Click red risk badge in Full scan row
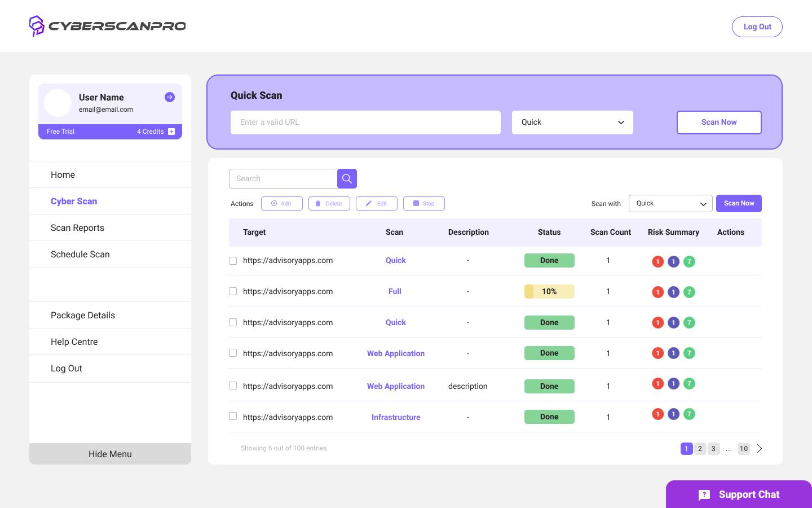This screenshot has width=812, height=508. click(x=657, y=292)
